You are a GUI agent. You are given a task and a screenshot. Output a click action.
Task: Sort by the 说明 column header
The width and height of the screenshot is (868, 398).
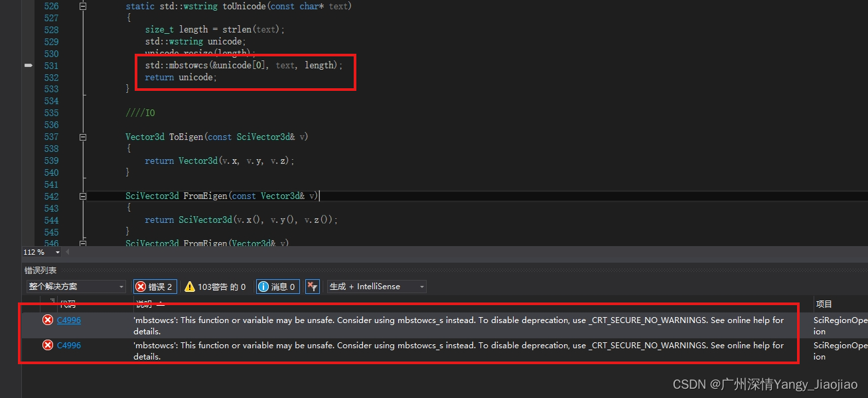click(x=145, y=304)
